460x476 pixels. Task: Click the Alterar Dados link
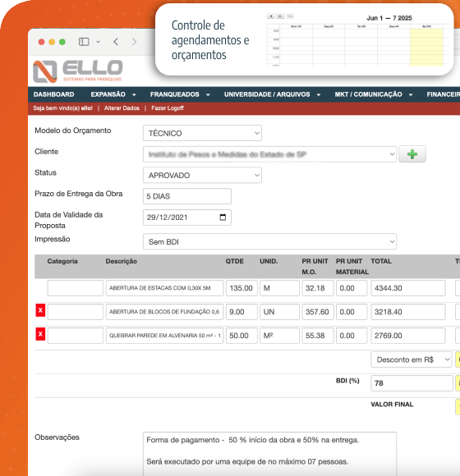pos(122,108)
